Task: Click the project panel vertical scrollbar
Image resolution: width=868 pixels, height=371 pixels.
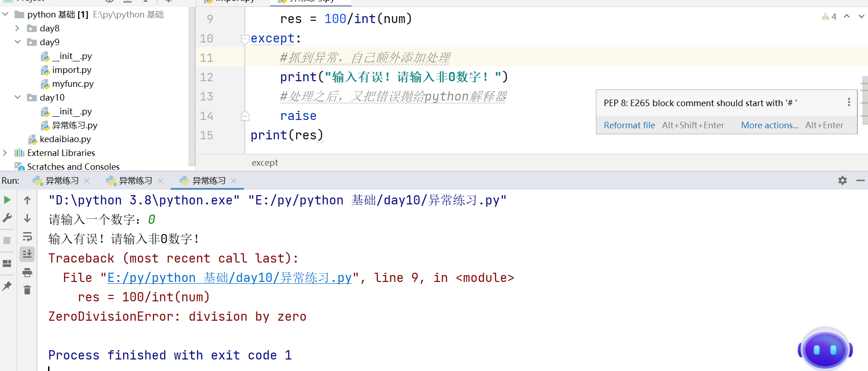Action: (x=191, y=86)
